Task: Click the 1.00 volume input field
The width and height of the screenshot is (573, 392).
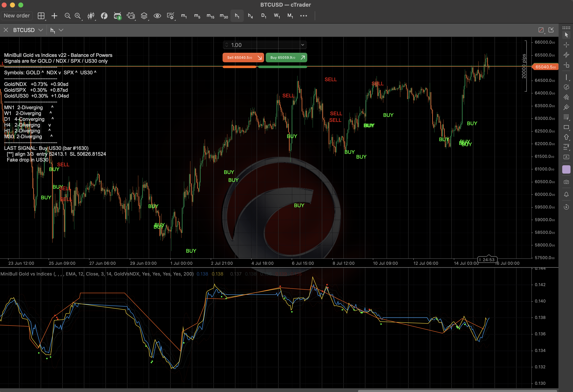Action: coord(264,45)
